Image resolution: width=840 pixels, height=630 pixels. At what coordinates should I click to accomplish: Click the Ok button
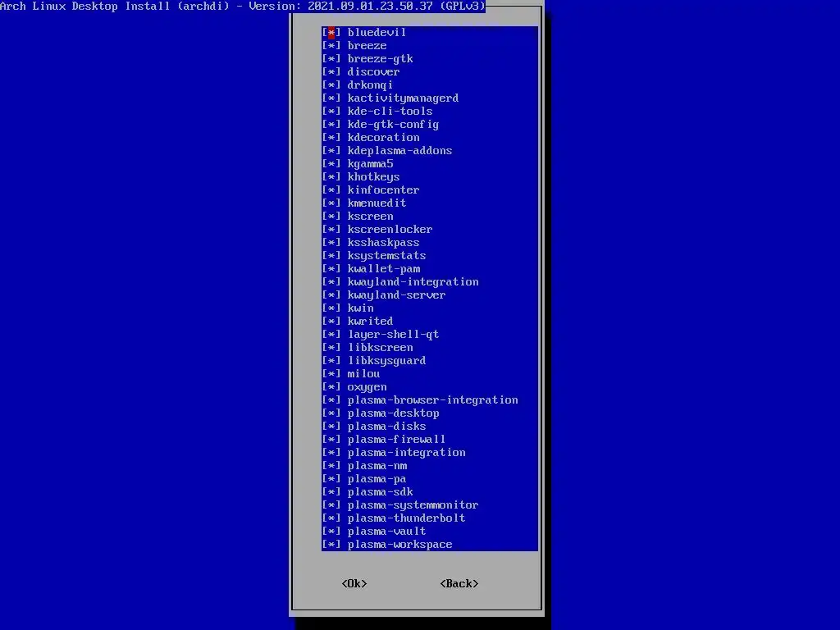(354, 583)
